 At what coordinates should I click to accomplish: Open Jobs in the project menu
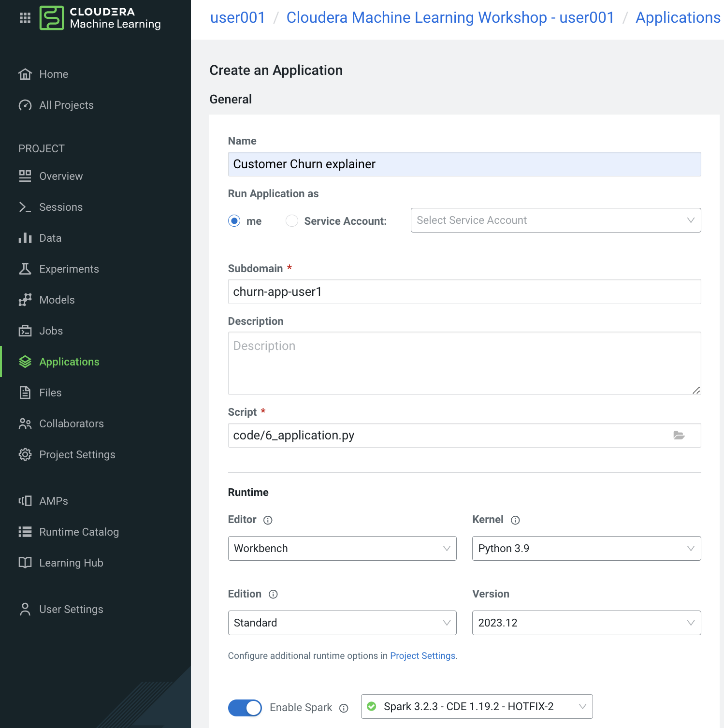click(x=51, y=331)
